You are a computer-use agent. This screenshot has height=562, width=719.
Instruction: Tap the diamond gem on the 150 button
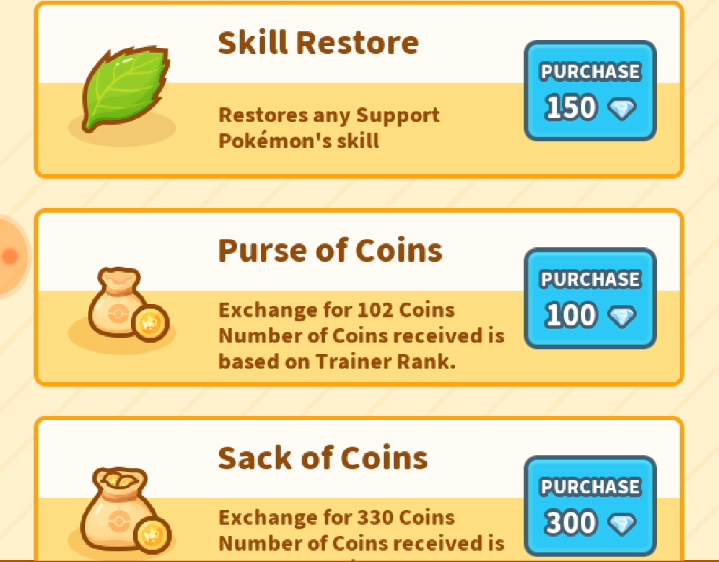coord(622,109)
